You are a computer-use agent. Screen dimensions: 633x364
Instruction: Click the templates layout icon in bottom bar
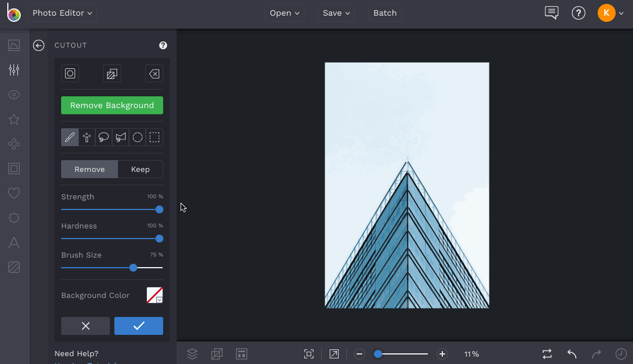pos(242,354)
